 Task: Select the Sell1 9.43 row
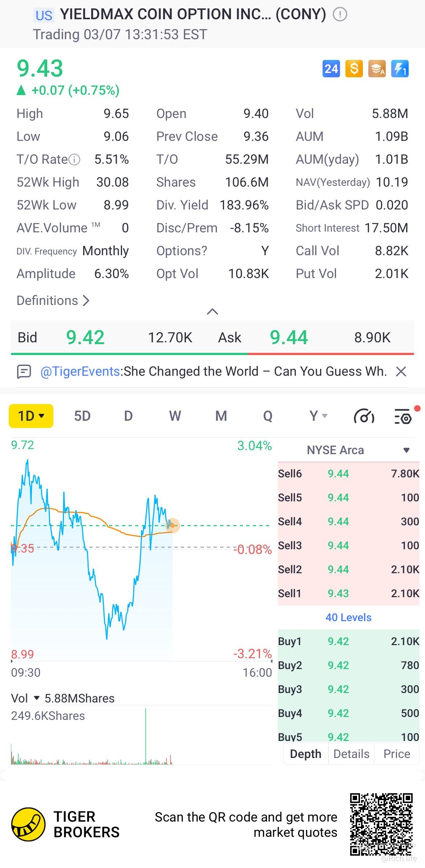point(348,594)
